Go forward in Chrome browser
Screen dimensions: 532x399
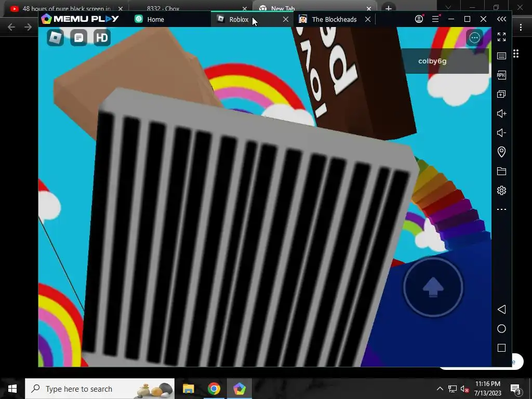click(x=28, y=27)
